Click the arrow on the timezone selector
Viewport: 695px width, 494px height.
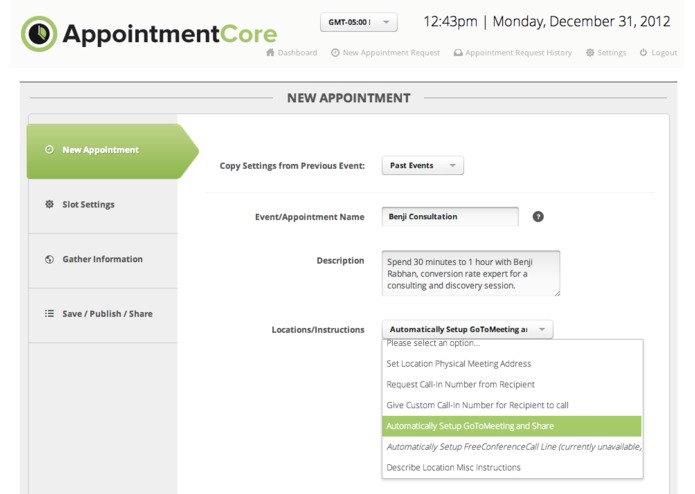[386, 22]
